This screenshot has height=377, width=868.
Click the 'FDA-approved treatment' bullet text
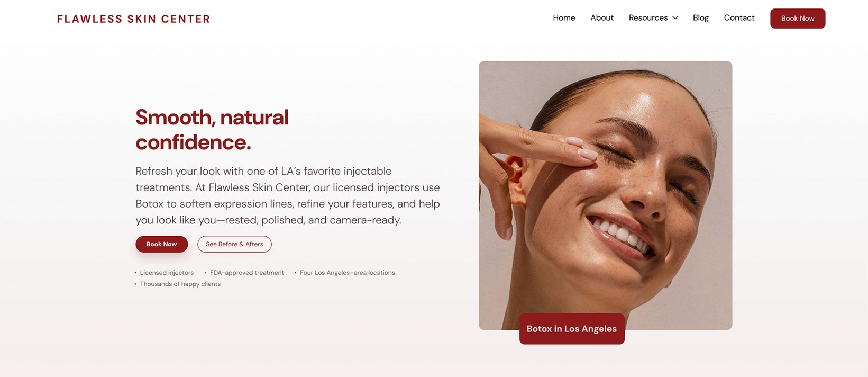point(247,273)
